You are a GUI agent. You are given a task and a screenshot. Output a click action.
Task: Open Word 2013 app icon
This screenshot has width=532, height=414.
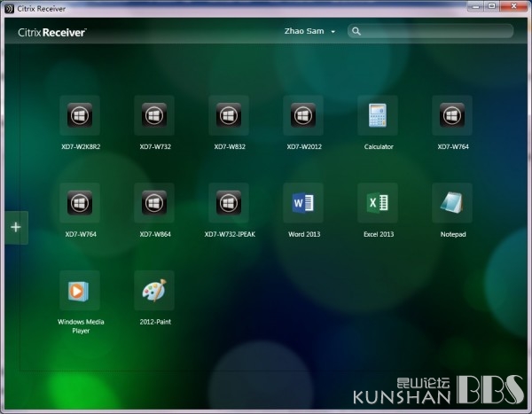point(303,203)
